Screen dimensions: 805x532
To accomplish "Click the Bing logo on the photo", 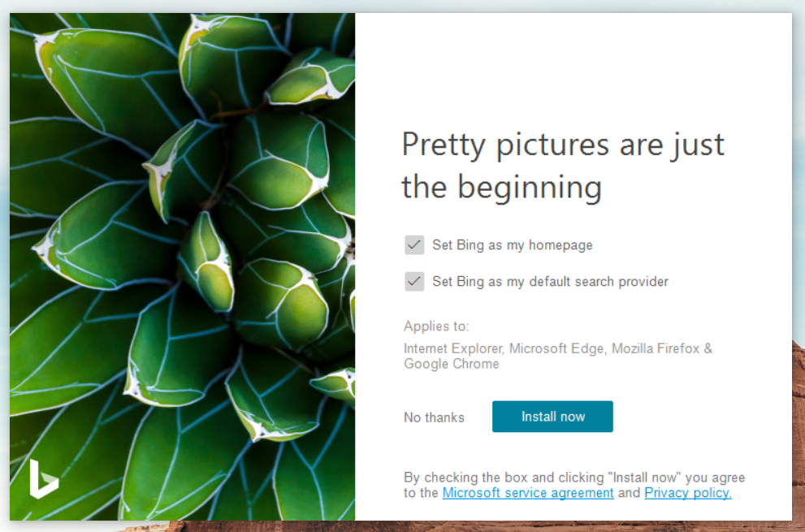I will 44,479.
